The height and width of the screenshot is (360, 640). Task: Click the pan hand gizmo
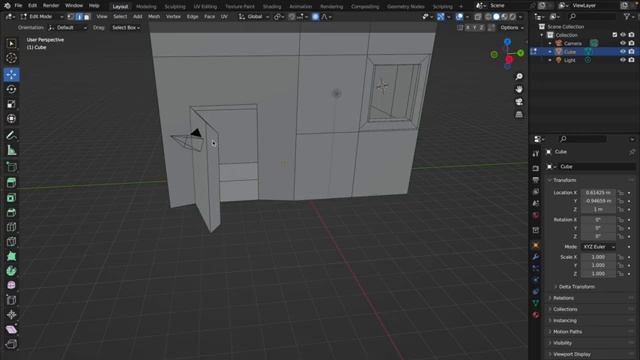[519, 89]
